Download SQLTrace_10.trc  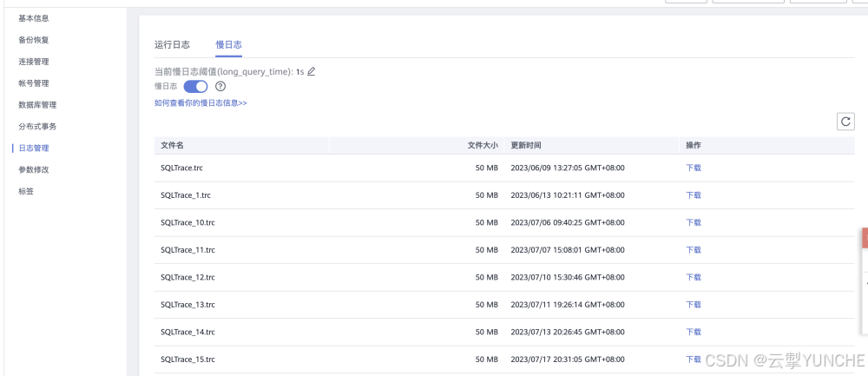tap(694, 222)
